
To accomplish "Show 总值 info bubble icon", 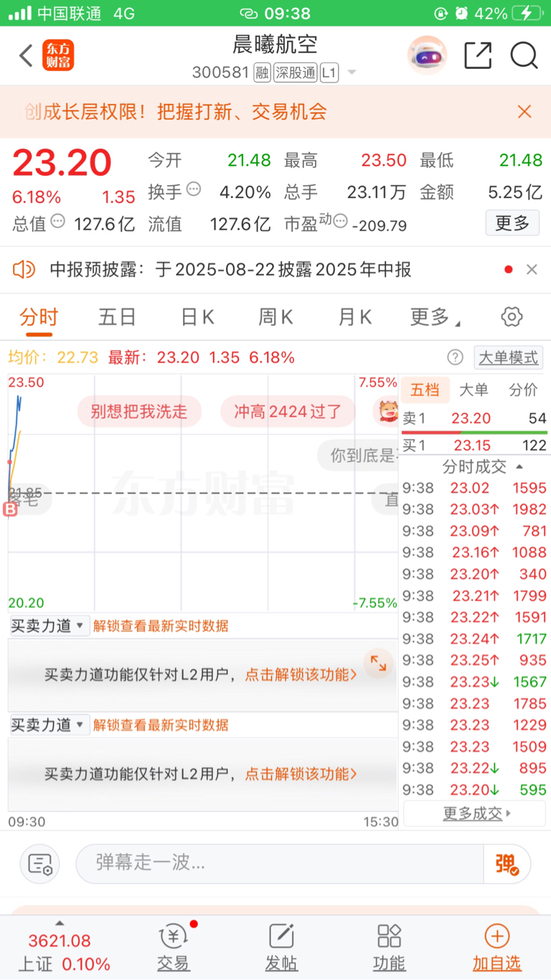I will pos(58,221).
